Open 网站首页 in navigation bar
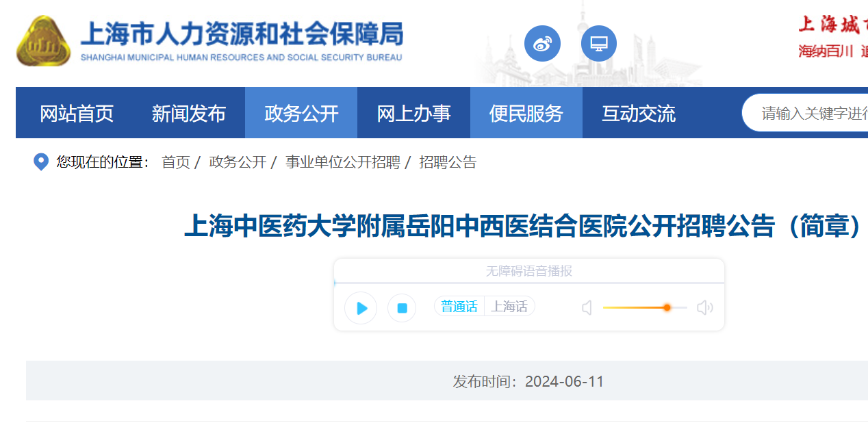The height and width of the screenshot is (438, 868). click(x=77, y=113)
